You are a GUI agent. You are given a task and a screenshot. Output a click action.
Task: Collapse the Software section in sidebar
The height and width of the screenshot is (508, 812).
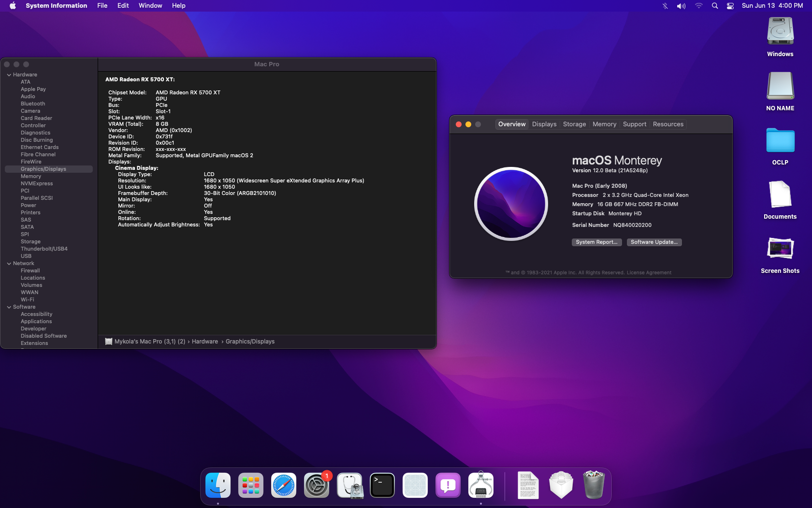[x=9, y=307]
